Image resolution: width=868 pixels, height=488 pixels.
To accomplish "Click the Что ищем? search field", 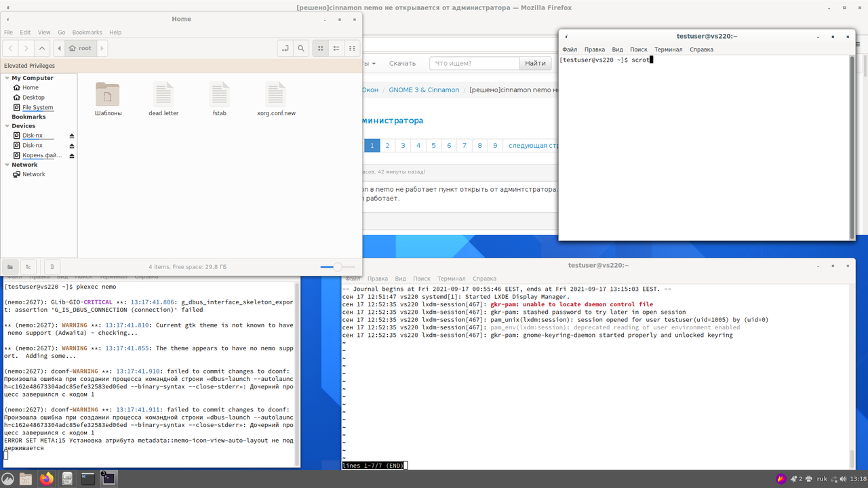I will [475, 63].
